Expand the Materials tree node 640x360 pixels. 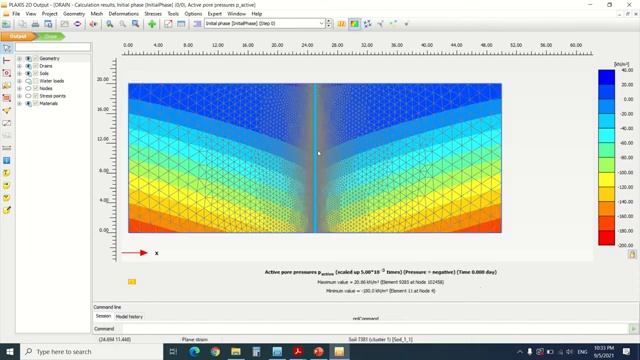[x=19, y=103]
